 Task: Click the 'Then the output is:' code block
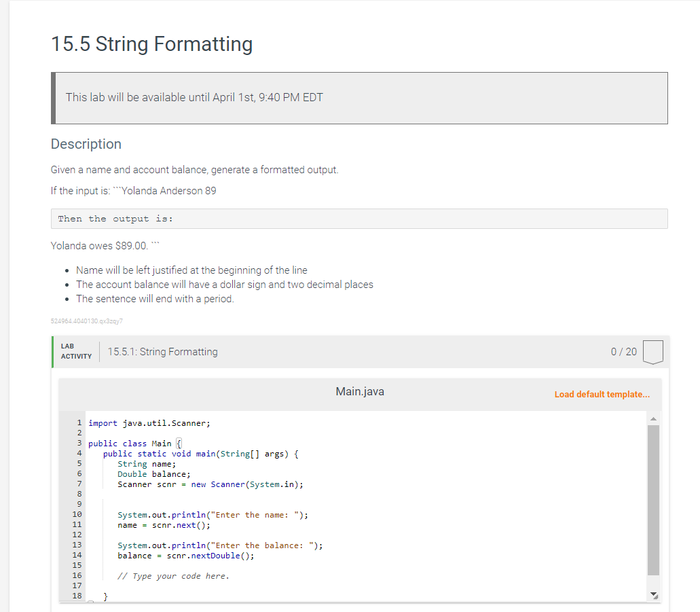point(359,219)
